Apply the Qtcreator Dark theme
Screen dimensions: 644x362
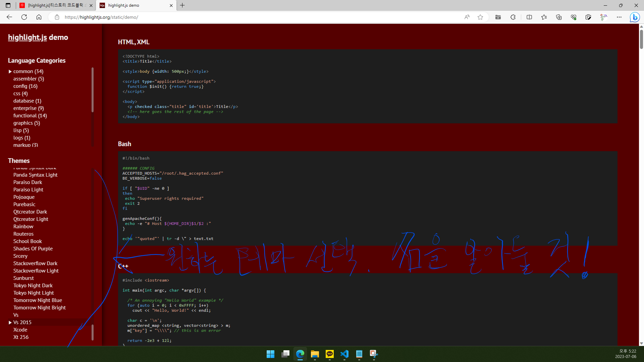[x=30, y=212]
